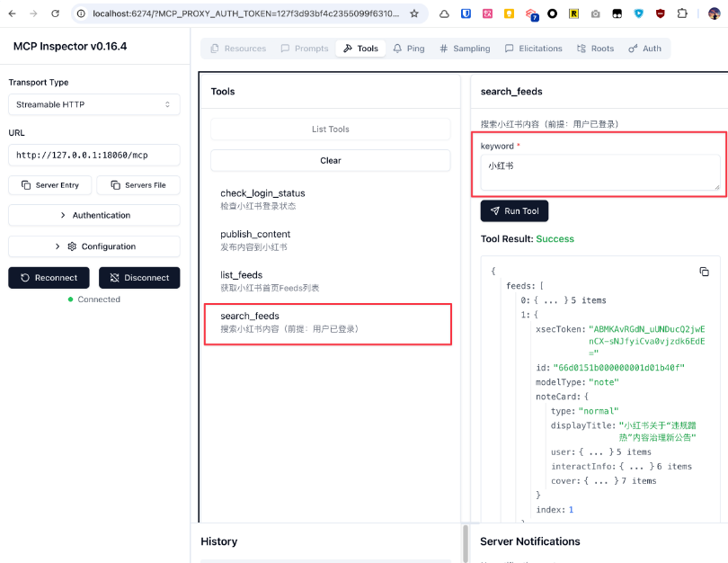Viewport: 728px width, 563px height.
Task: Copy the tool result JSON
Action: 704,272
